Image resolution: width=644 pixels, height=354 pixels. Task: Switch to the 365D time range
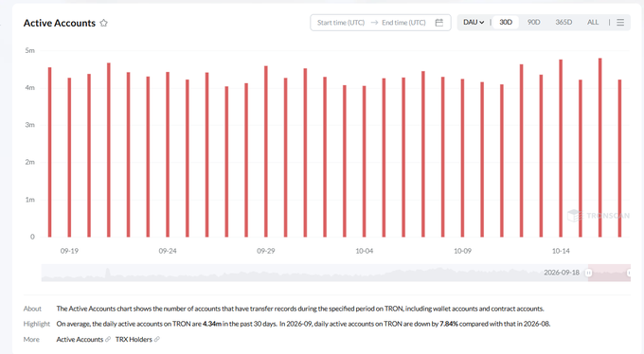(x=563, y=22)
